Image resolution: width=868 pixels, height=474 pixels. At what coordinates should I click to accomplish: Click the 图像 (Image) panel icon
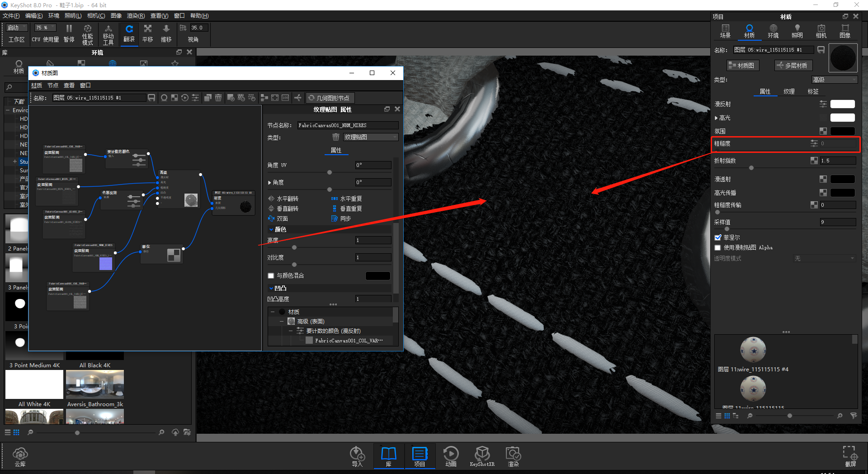coord(845,32)
